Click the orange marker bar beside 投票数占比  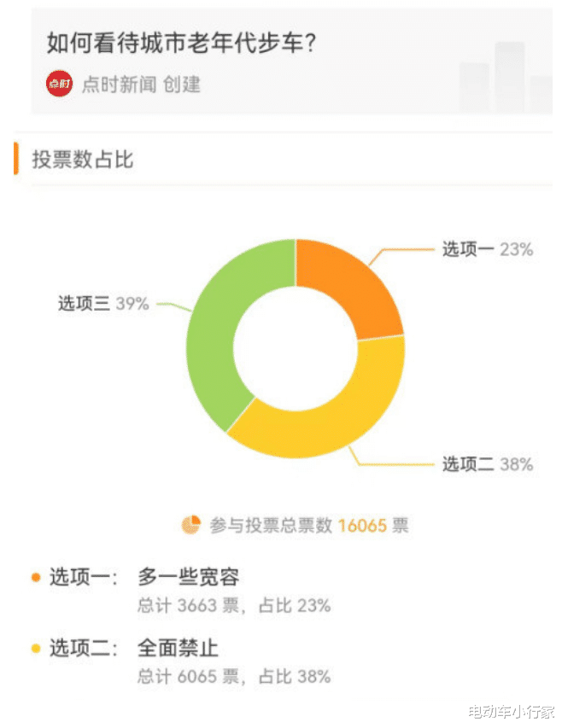[16, 159]
